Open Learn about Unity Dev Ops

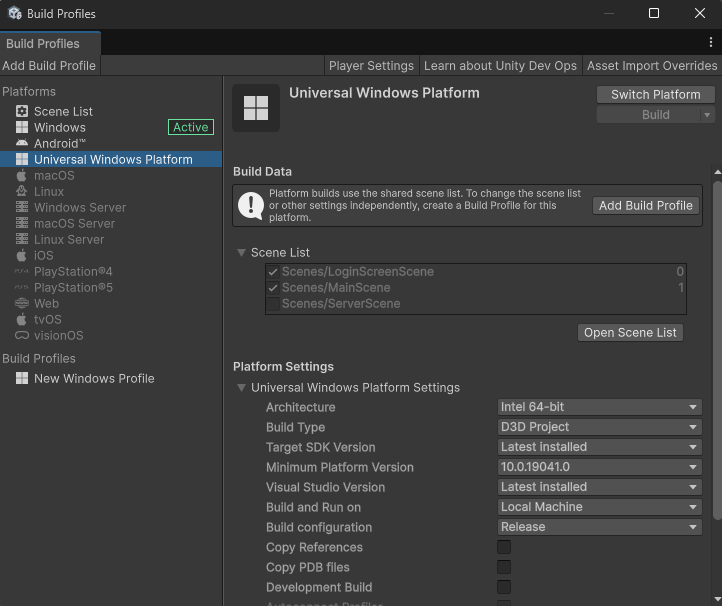pos(501,66)
